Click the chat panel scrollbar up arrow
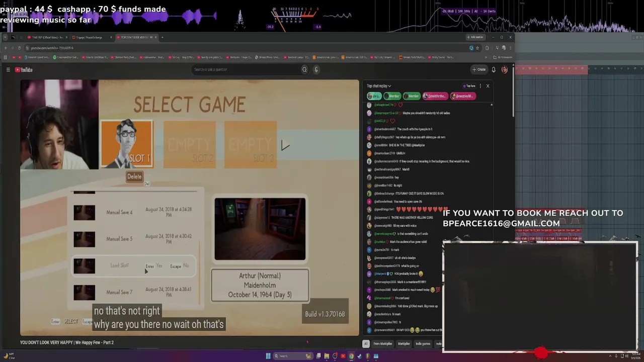Image resolution: width=644 pixels, height=362 pixels. click(492, 105)
